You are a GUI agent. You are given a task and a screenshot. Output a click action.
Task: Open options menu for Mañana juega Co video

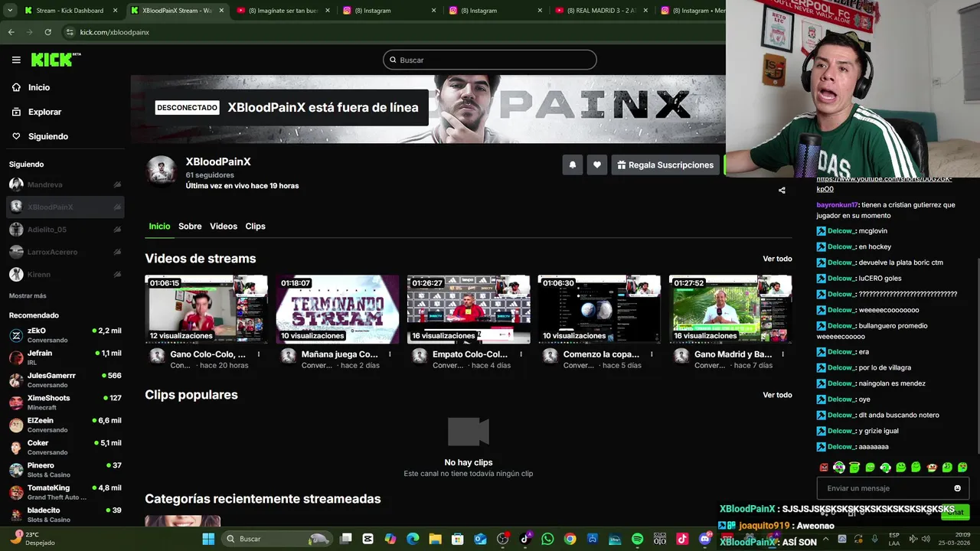pyautogui.click(x=390, y=354)
